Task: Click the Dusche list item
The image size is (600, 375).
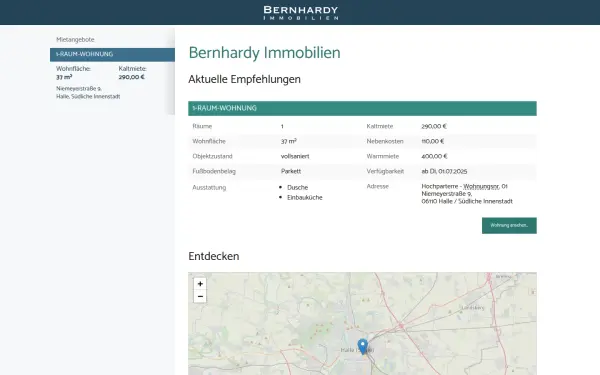Action: (297, 188)
